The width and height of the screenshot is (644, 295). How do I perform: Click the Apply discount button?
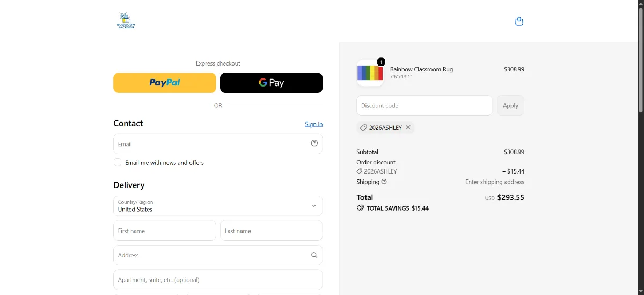(x=510, y=105)
